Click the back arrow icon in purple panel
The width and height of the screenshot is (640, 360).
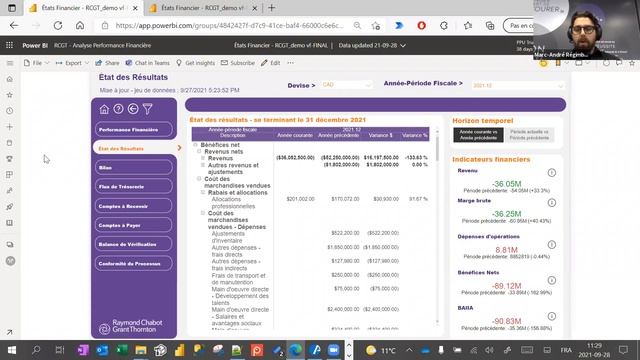click(133, 109)
